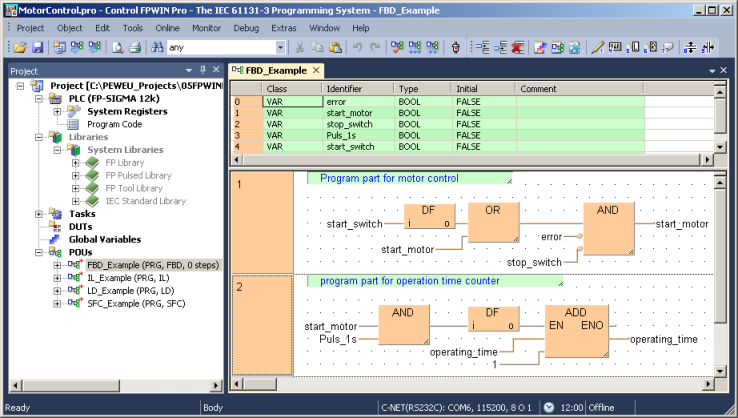Expand the System Registers tree node
Screen dimensions: 738x418
coord(58,111)
